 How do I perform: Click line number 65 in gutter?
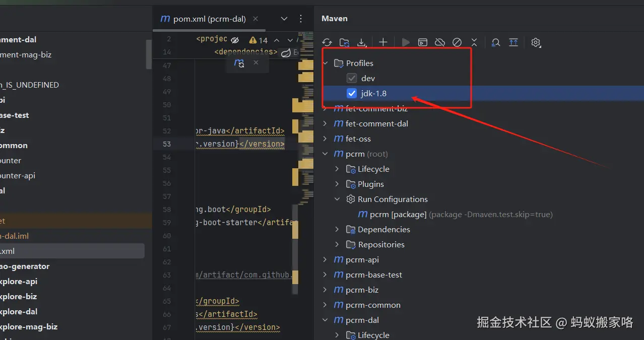click(167, 301)
